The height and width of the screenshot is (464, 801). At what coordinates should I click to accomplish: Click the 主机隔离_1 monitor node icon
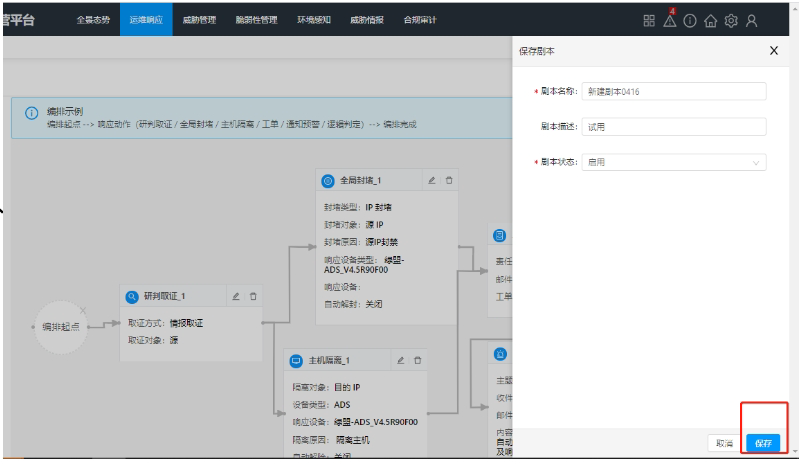[296, 361]
